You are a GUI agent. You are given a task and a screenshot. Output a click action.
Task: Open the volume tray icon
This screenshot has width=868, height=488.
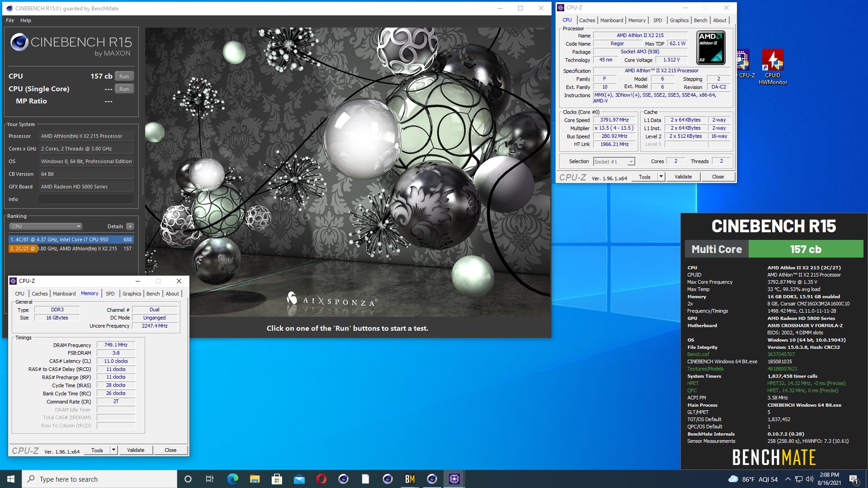pyautogui.click(x=810, y=479)
